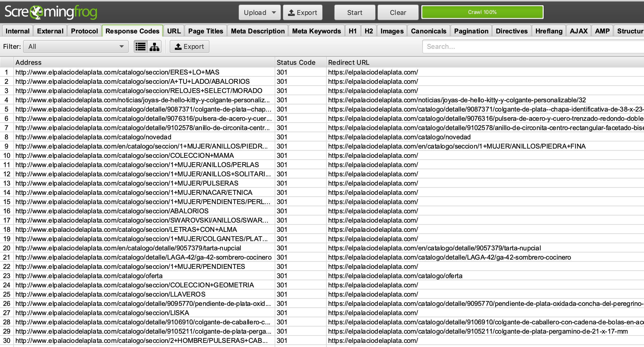Click row 23 redirect URL catalogo/oferta
Image resolution: width=644 pixels, height=347 pixels.
(395, 276)
